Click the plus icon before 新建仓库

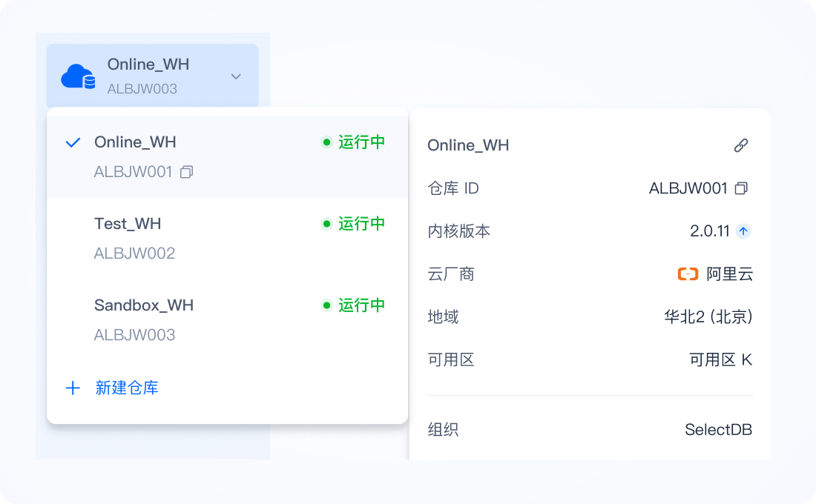tap(73, 388)
